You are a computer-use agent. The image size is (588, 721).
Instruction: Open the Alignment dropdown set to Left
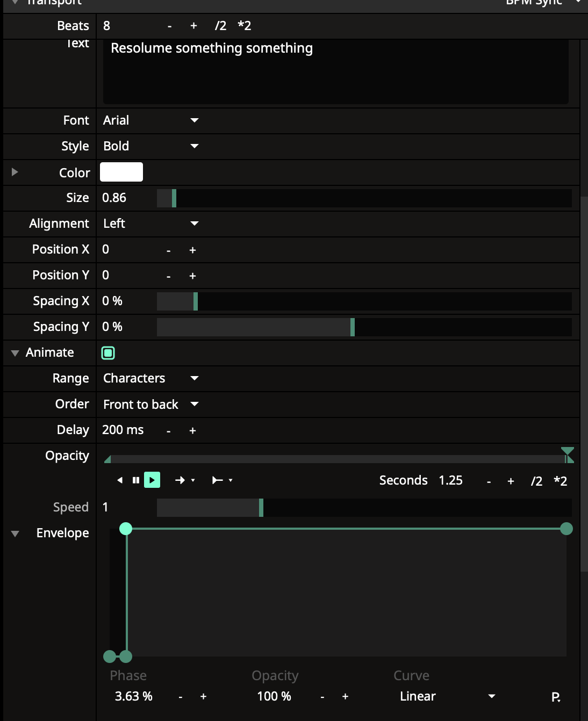(151, 223)
